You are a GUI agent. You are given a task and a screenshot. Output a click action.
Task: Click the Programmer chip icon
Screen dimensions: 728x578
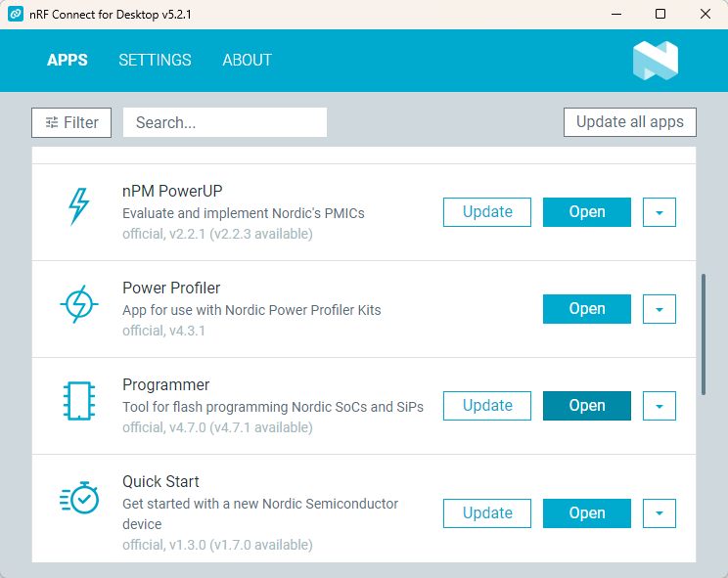(x=79, y=401)
